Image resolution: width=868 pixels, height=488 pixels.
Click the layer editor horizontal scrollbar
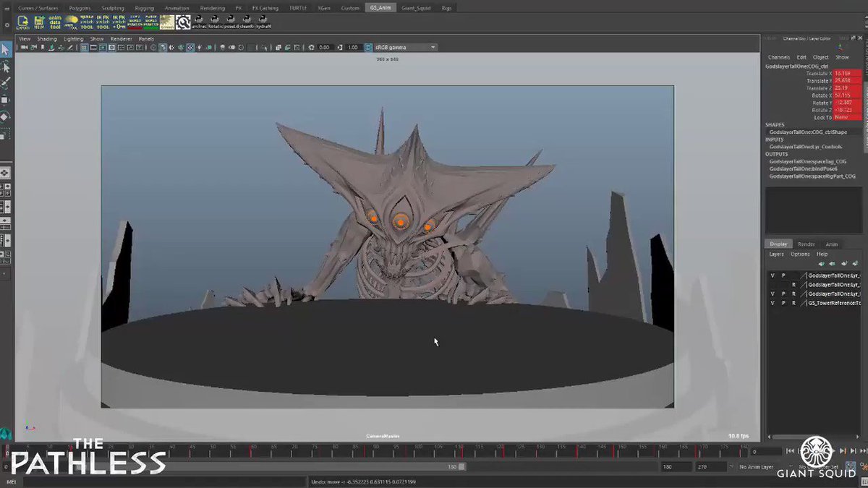tap(810, 437)
